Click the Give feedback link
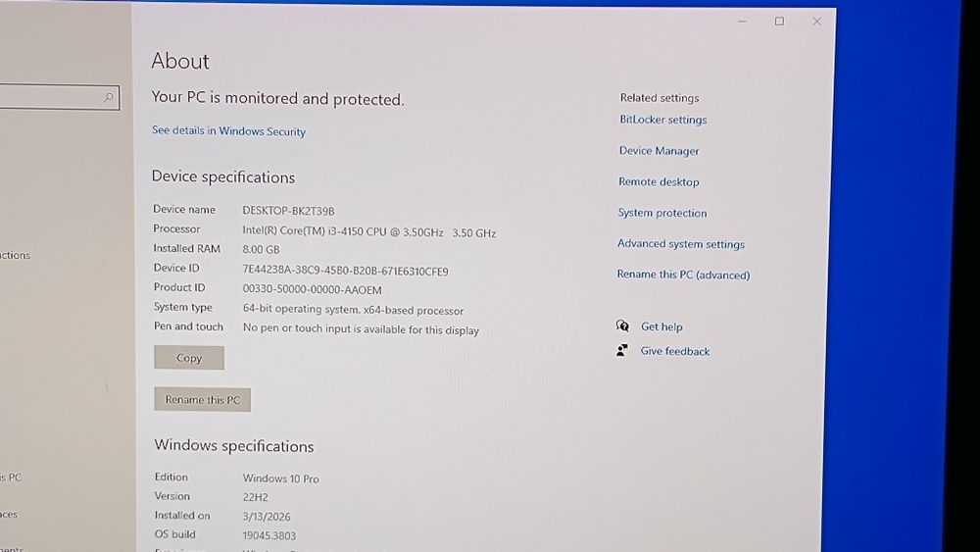Viewport: 980px width, 552px height. point(675,351)
